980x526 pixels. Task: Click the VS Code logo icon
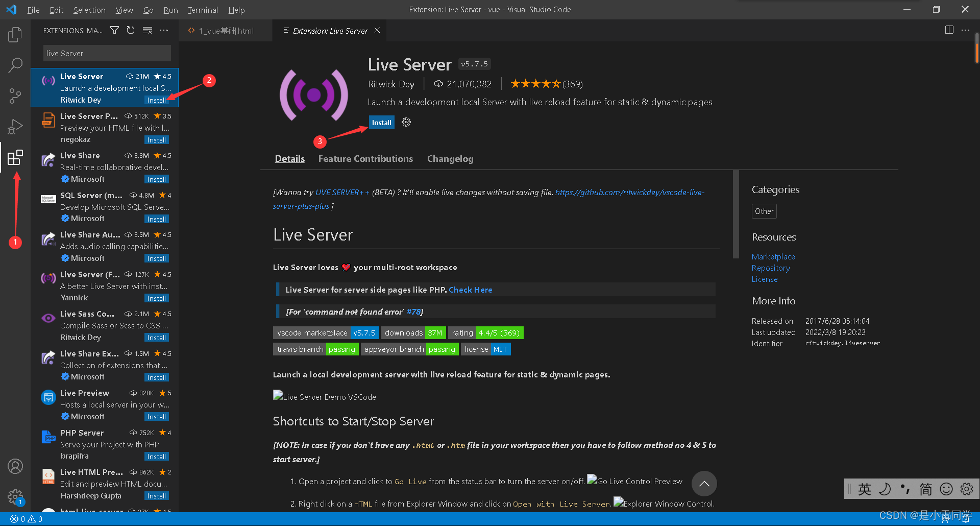click(11, 9)
